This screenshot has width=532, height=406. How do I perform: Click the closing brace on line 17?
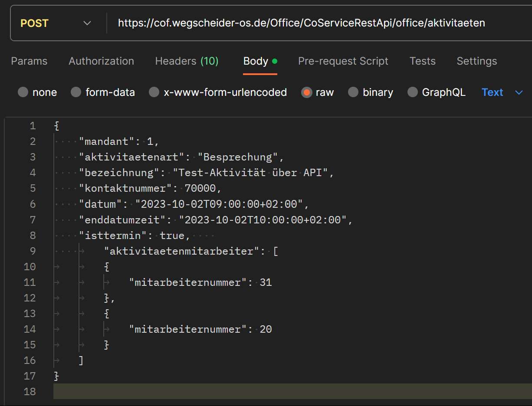[56, 376]
